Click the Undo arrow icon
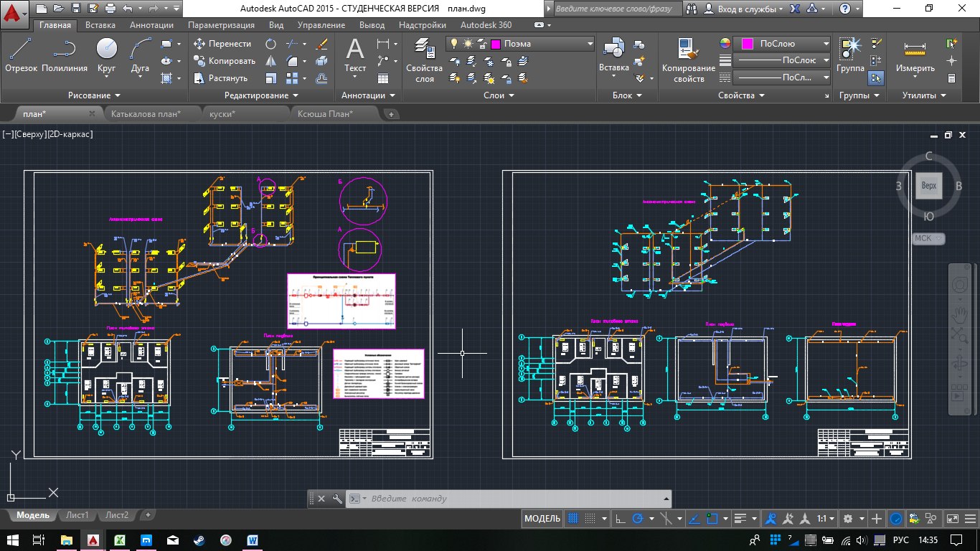 click(x=127, y=9)
